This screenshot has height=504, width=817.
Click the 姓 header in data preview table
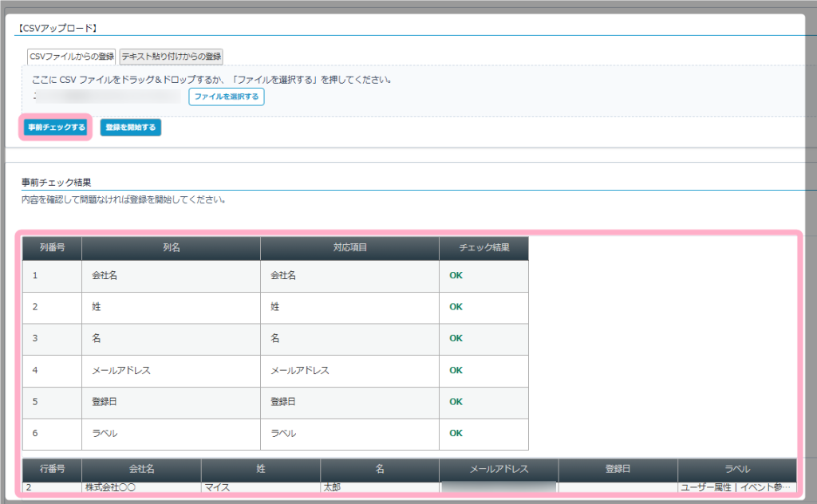[x=260, y=470]
